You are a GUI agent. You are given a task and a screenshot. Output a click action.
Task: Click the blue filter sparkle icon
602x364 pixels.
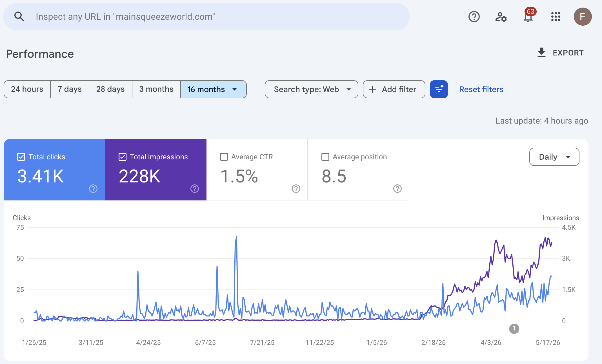(439, 89)
